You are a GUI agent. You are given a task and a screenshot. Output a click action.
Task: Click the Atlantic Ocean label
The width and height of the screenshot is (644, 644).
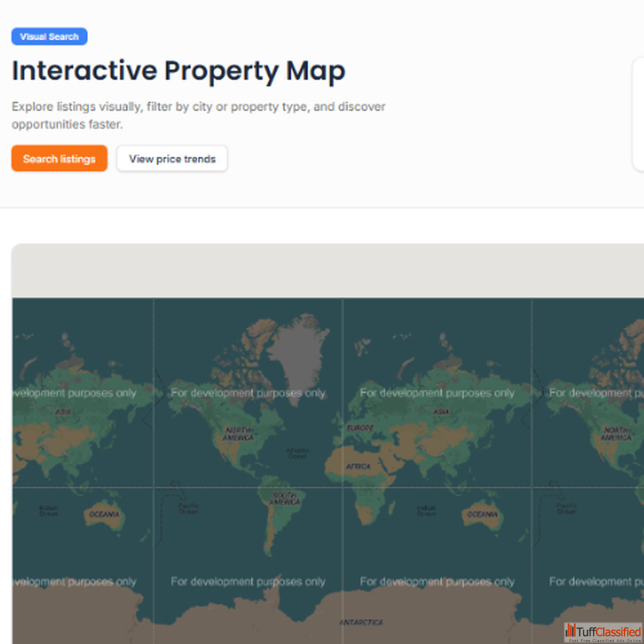297,453
